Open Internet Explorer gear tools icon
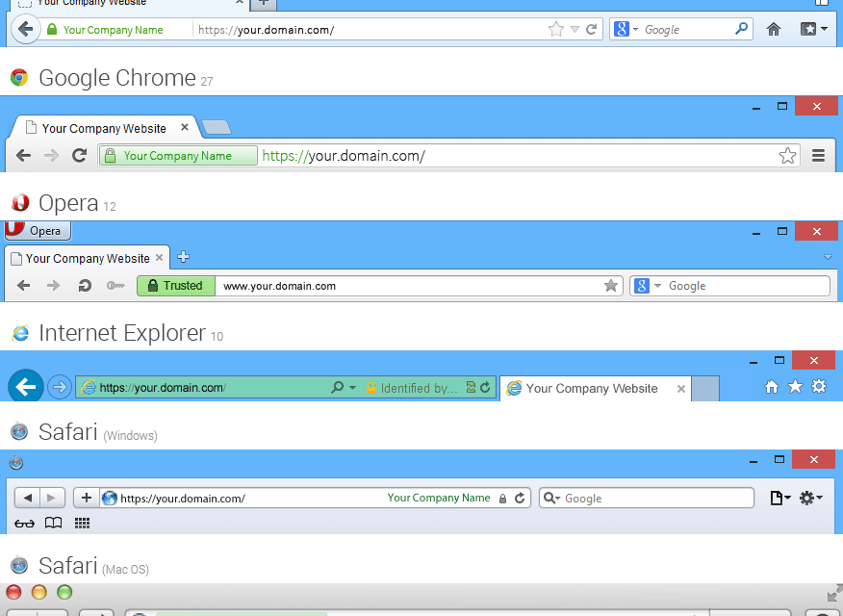This screenshot has width=843, height=616. point(819,387)
